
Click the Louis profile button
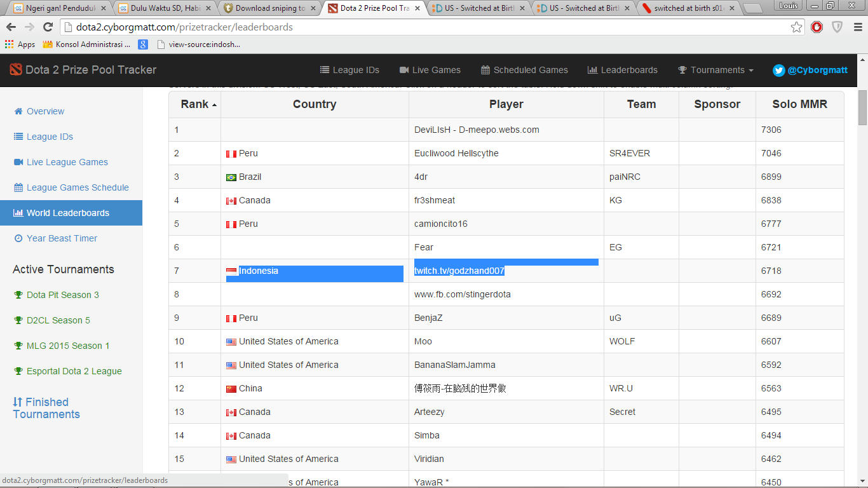tap(789, 5)
